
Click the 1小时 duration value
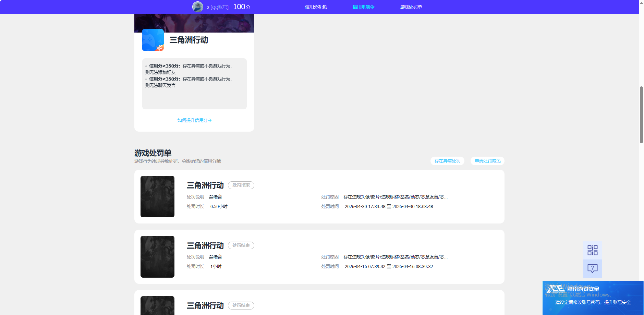216,266
